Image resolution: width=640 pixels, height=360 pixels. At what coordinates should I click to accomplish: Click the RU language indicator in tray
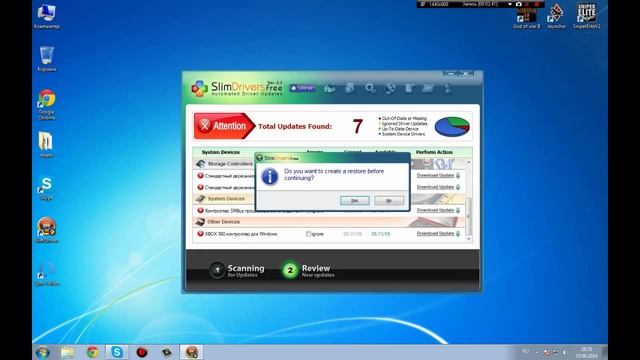525,351
